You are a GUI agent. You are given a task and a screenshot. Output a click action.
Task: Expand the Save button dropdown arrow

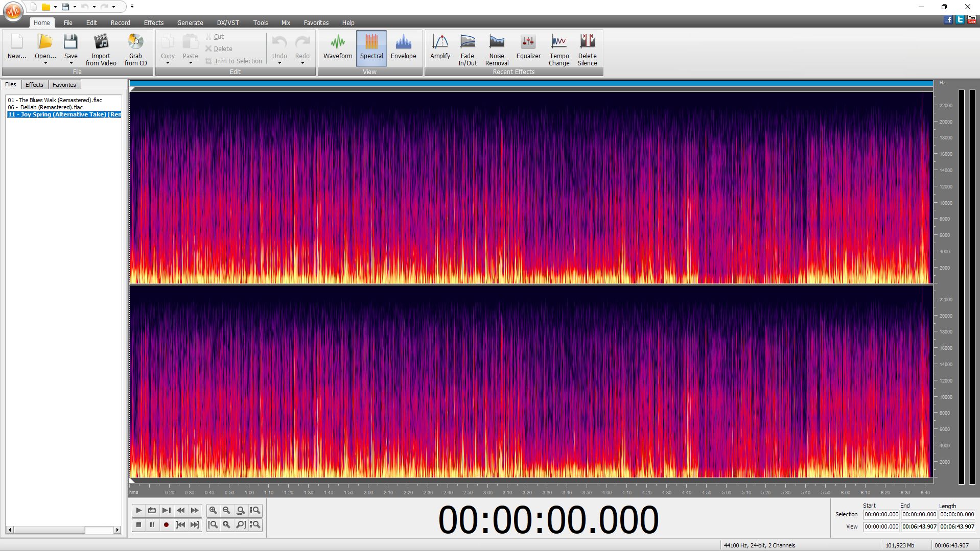[x=71, y=63]
